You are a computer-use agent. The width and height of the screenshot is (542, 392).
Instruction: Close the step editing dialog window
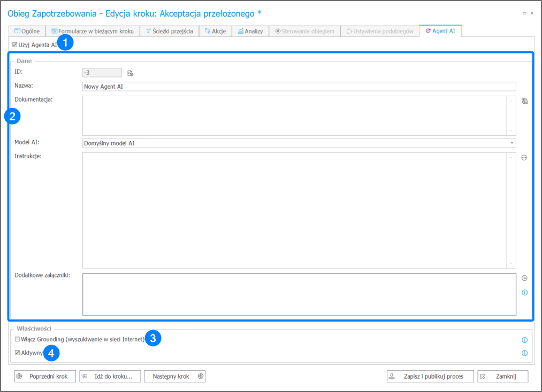532,13
